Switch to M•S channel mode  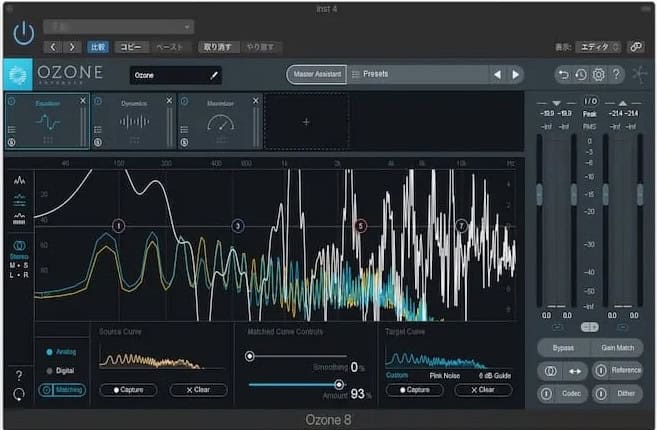point(19,265)
